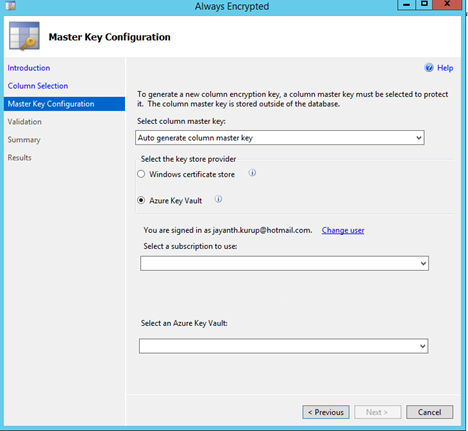Select the Azure Key Vault radio option

pyautogui.click(x=141, y=200)
